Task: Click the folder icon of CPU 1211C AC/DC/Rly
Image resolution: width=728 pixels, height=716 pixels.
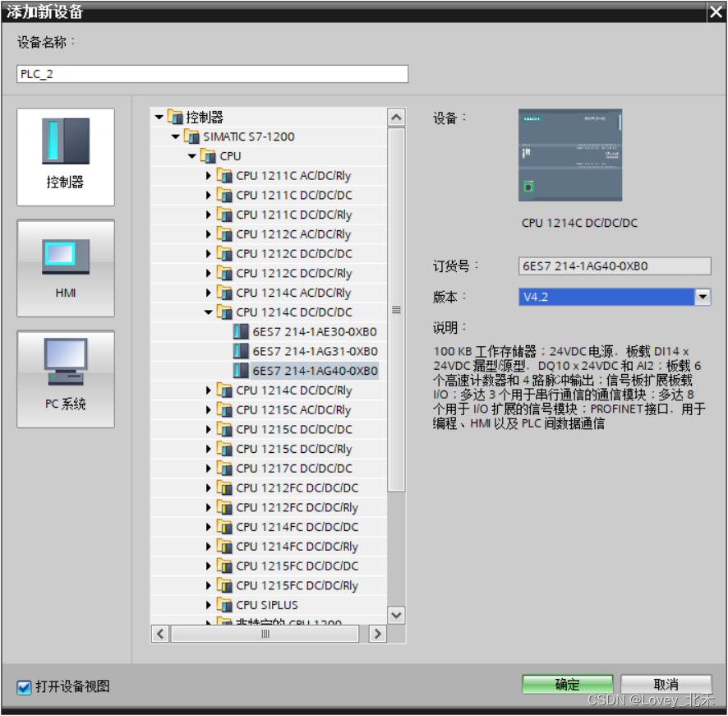Action: [224, 176]
